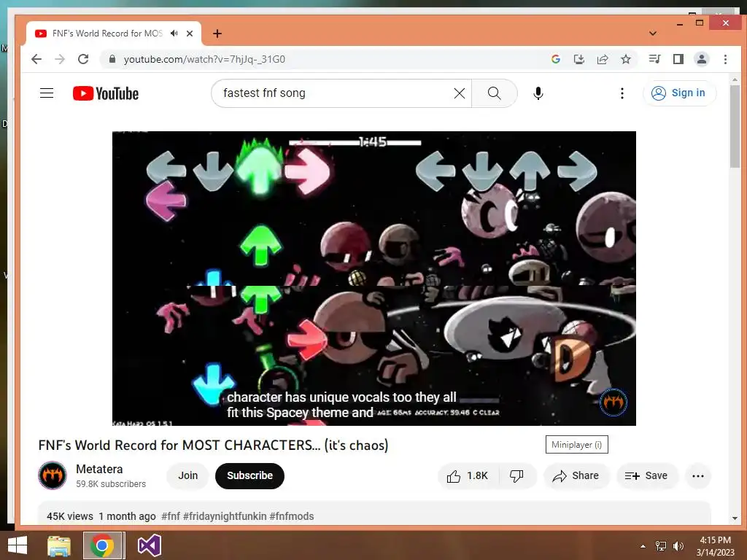Expand the tab search chevron
This screenshot has height=560, width=747.
click(x=653, y=34)
